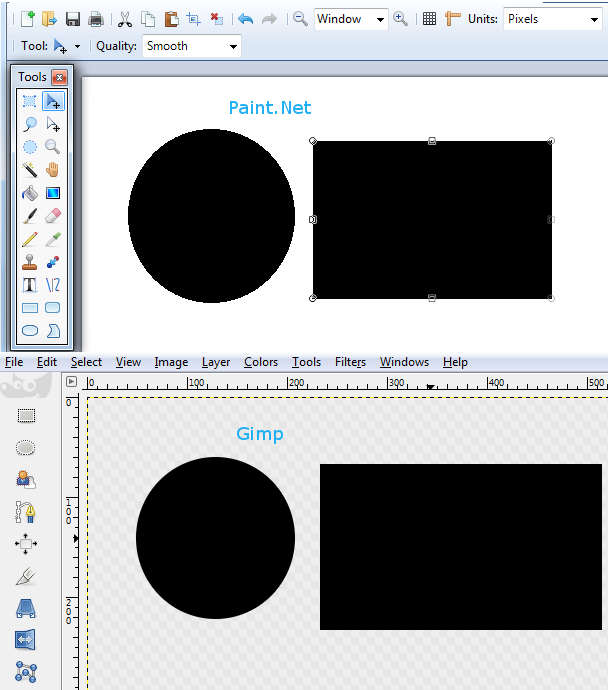The height and width of the screenshot is (690, 608).
Task: Click the Open file folder icon
Action: (x=49, y=19)
